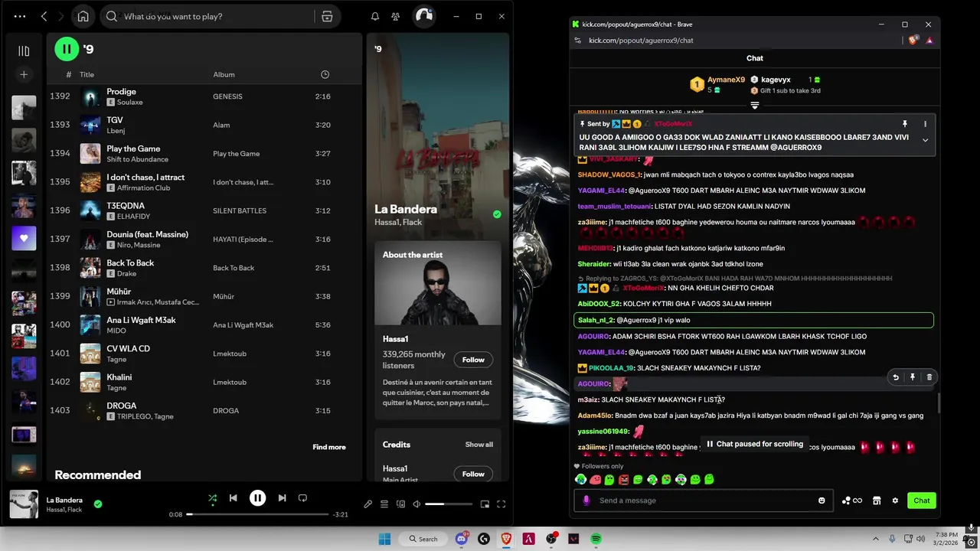Open channel points infinity icon
The image size is (980, 551).
tap(851, 500)
